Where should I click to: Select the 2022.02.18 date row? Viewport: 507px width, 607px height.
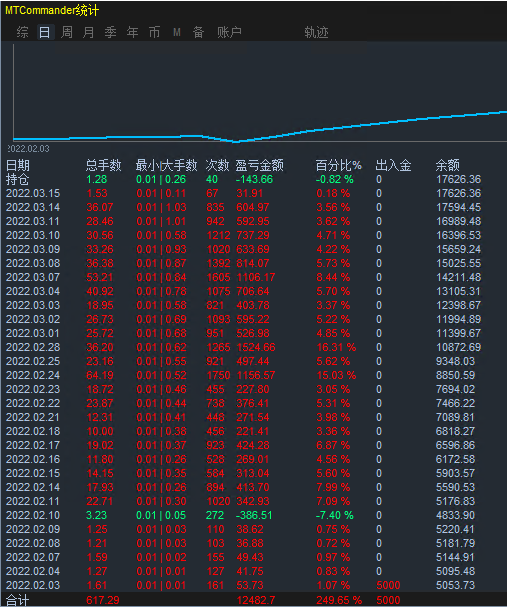coord(33,431)
